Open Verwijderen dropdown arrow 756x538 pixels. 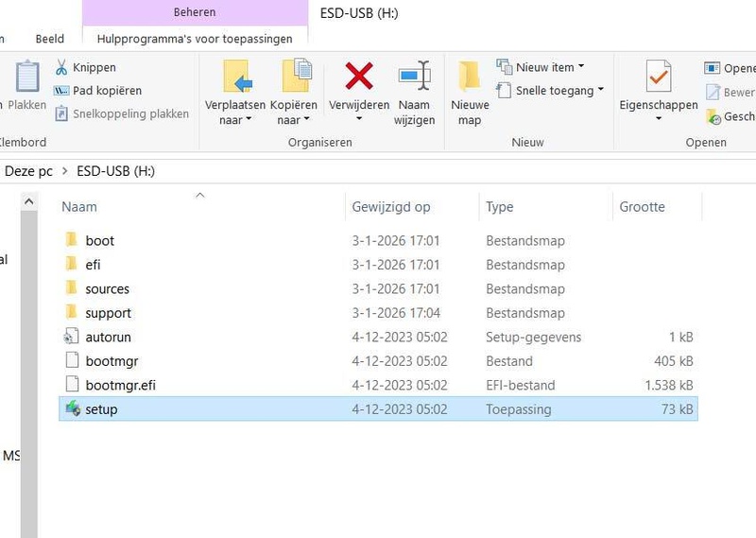(359, 119)
